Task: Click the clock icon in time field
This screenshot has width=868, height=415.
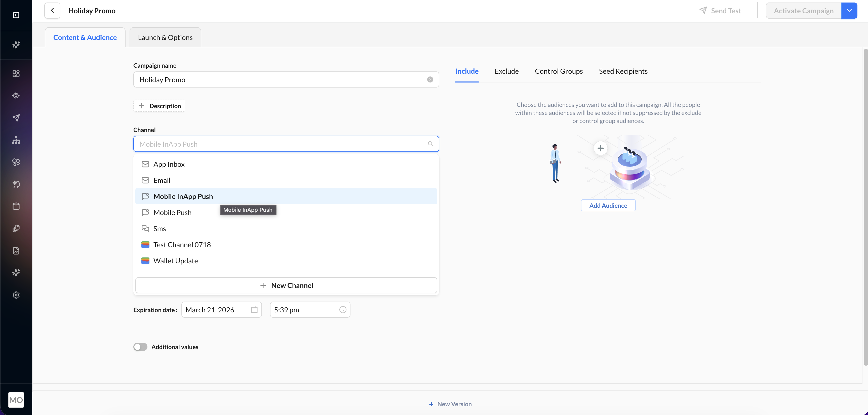Action: click(343, 310)
